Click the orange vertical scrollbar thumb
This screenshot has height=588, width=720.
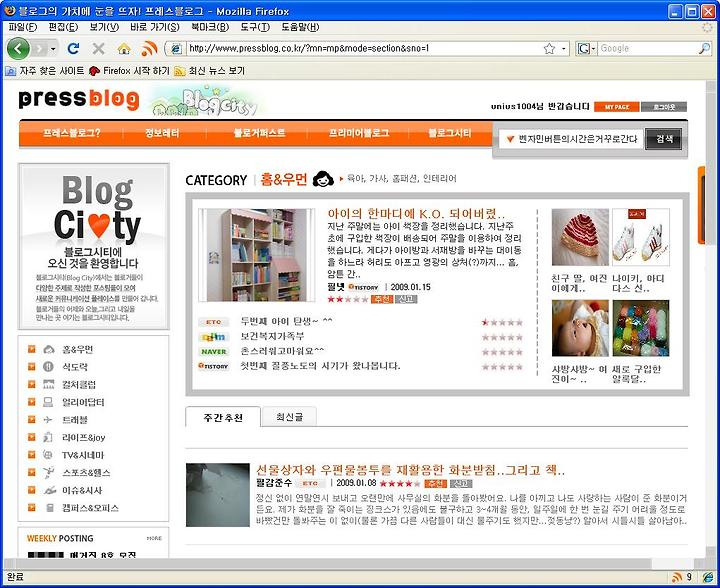(x=701, y=205)
